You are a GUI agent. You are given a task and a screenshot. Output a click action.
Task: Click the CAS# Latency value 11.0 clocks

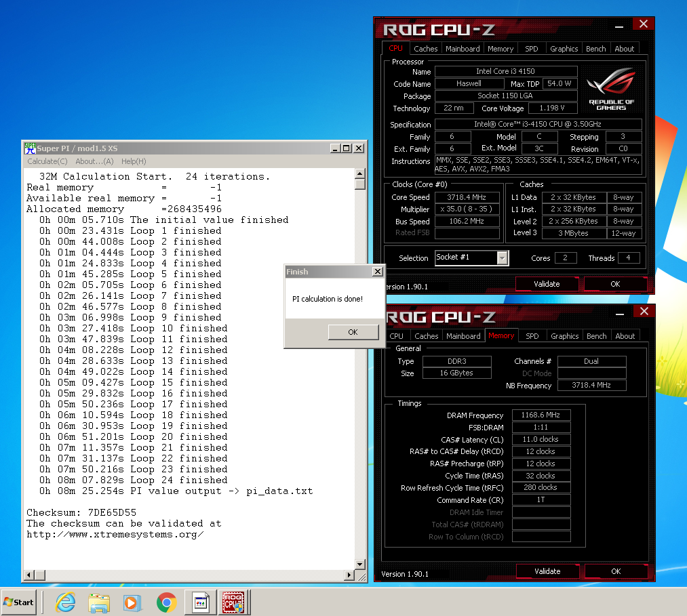541,439
